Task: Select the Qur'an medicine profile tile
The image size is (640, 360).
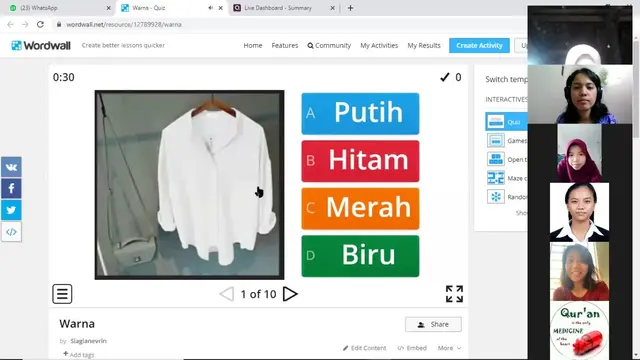Action: pyautogui.click(x=579, y=330)
